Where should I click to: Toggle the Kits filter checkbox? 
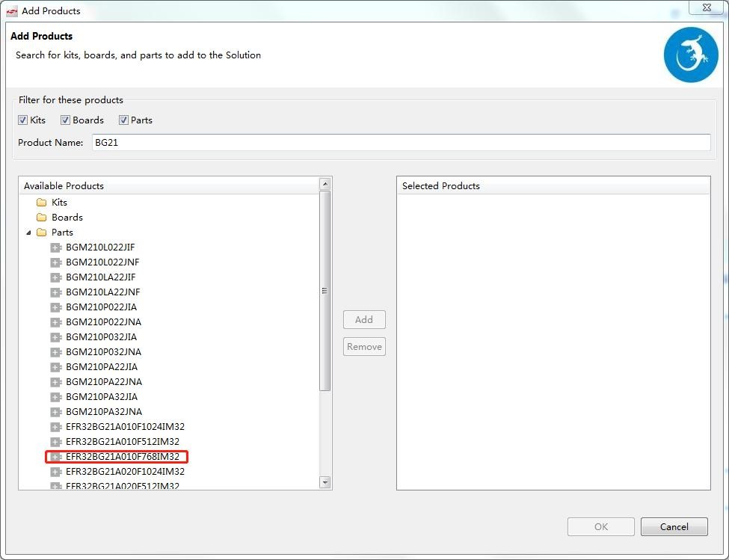pyautogui.click(x=22, y=120)
